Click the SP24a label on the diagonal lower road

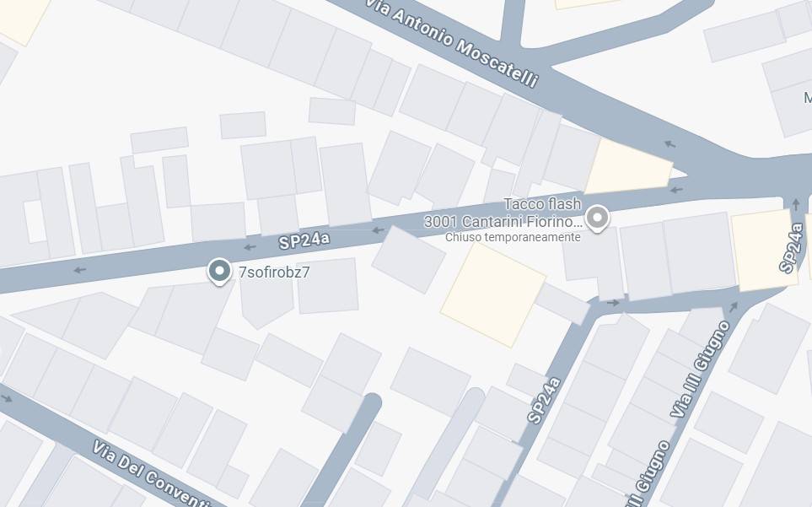pos(544,401)
